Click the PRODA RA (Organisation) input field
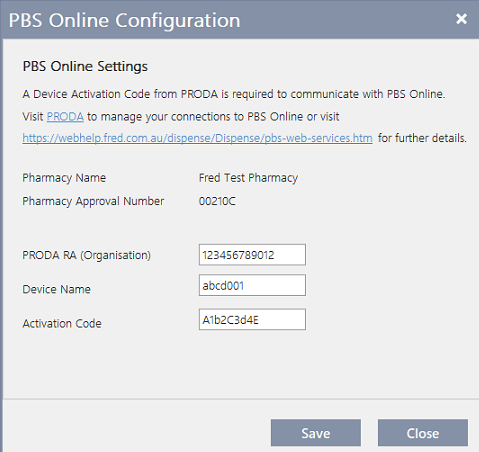 pos(252,255)
